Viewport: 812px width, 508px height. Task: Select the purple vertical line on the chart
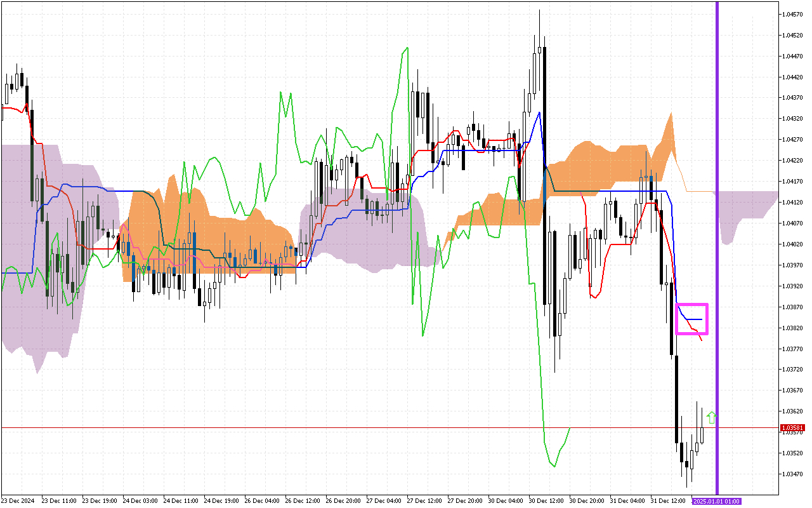(x=717, y=248)
